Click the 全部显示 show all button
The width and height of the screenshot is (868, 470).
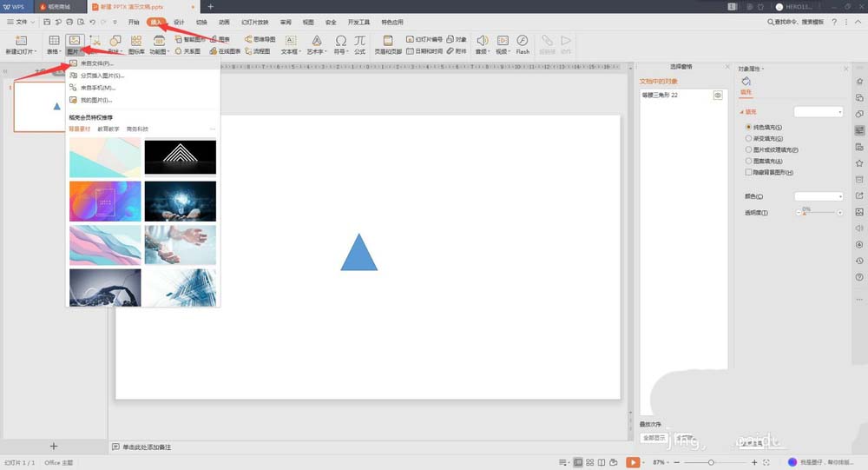tap(654, 438)
